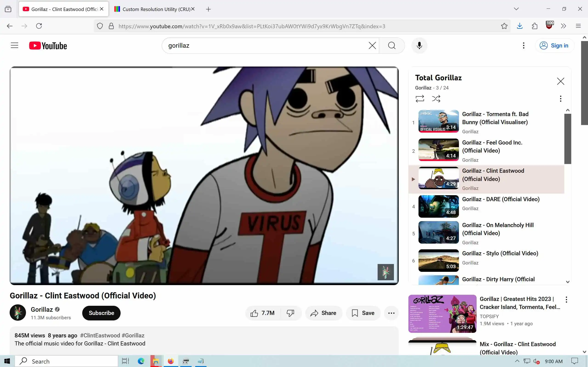The image size is (588, 367).
Task: Clear the gorillaz search text
Action: point(372,45)
